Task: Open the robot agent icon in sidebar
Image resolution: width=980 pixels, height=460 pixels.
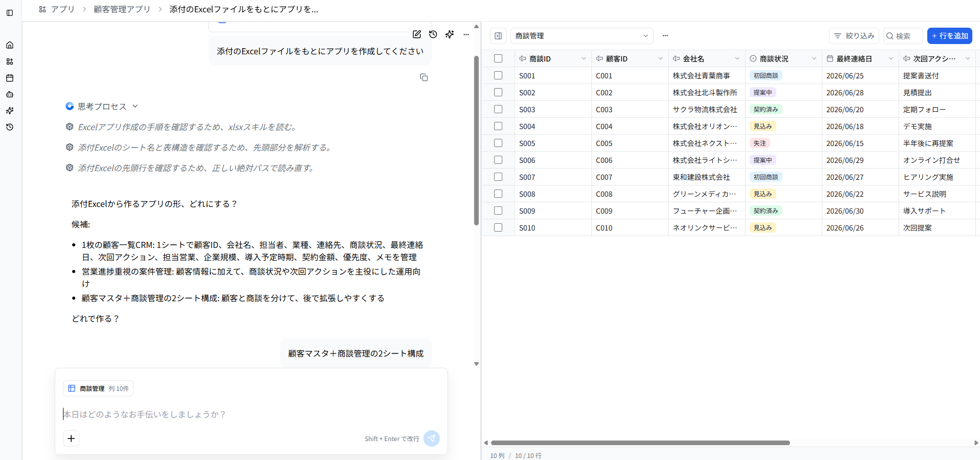Action: pos(10,94)
